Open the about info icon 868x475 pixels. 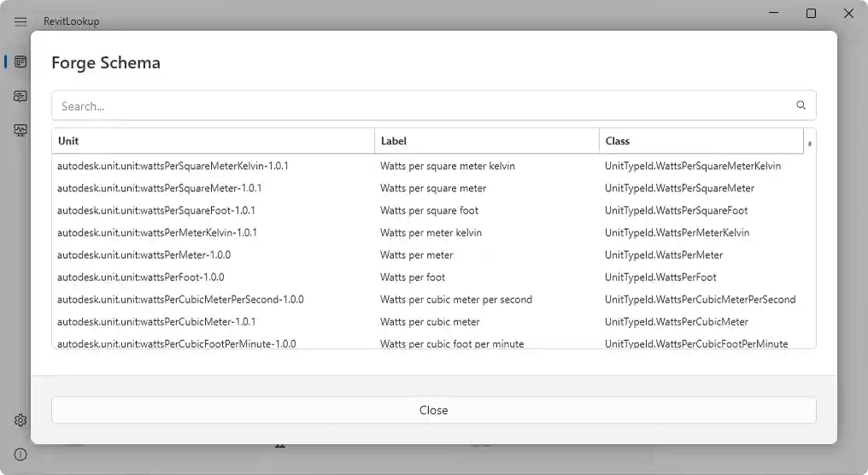[21, 454]
